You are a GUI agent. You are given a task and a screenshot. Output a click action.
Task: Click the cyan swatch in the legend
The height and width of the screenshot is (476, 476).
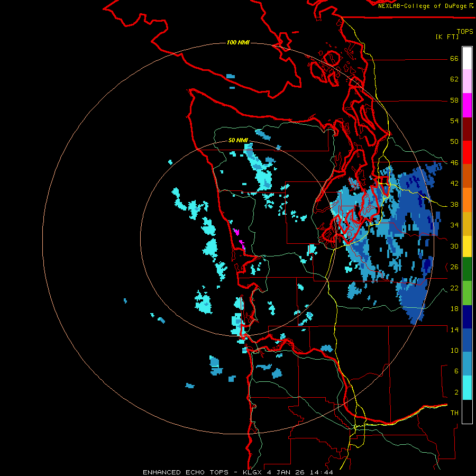467,388
